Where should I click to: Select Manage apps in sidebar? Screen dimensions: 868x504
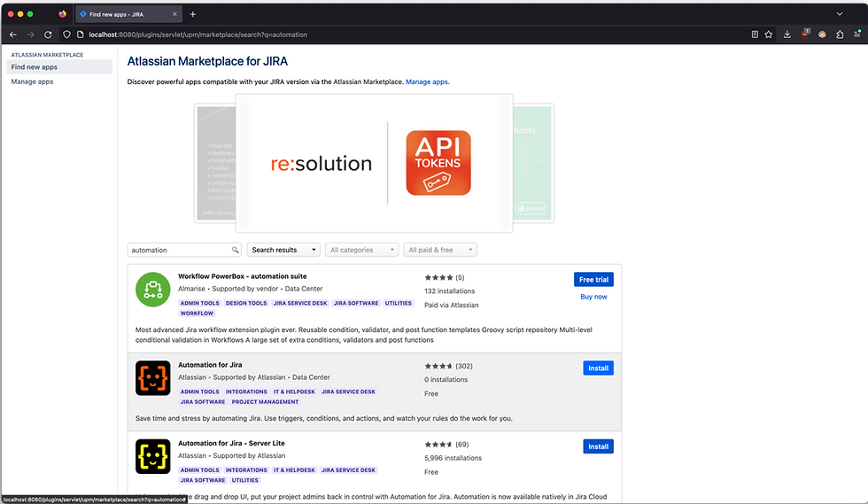point(32,81)
